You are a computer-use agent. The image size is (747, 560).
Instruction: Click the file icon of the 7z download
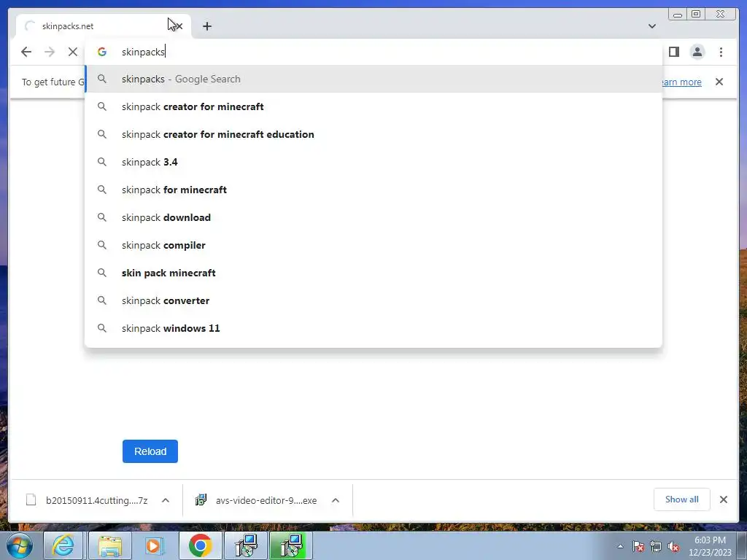coord(31,500)
